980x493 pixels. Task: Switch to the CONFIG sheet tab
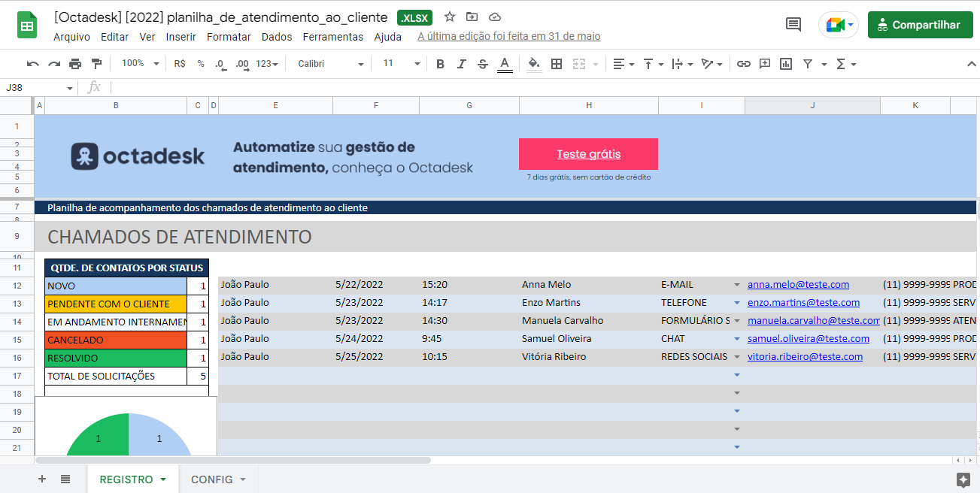click(x=213, y=479)
